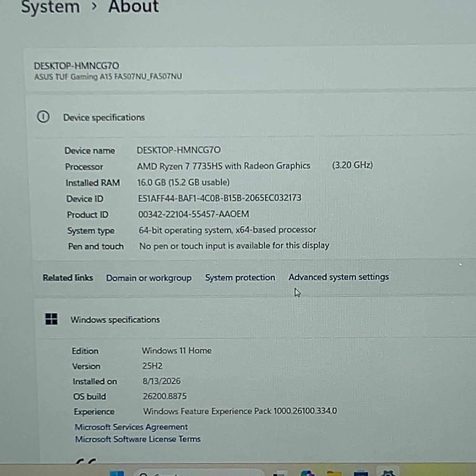Image resolution: width=476 pixels, height=476 pixels.
Task: Click the Product ID label
Action: click(88, 215)
